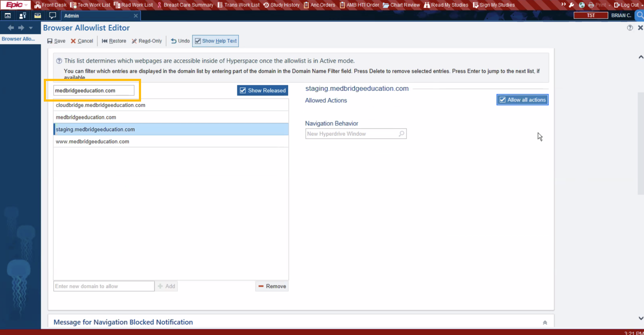Viewport: 644px width, 335px height.
Task: Open Trans Work List
Action: [238, 5]
